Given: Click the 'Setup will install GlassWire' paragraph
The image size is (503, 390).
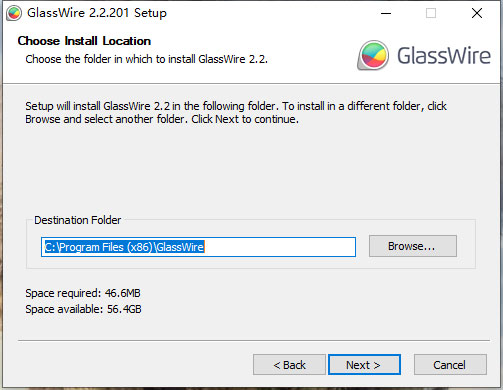Looking at the screenshot, I should click(x=236, y=112).
